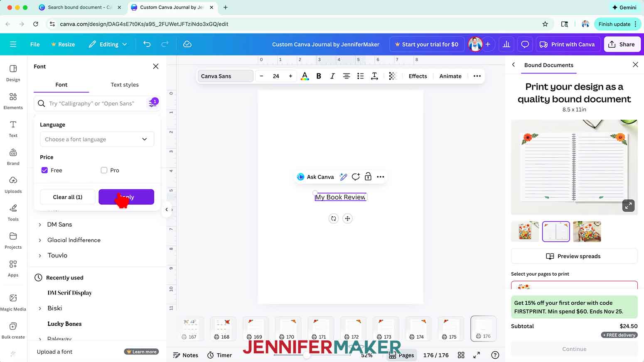Decrease the font size
Screen dimensions: 644x362
pos(261,76)
